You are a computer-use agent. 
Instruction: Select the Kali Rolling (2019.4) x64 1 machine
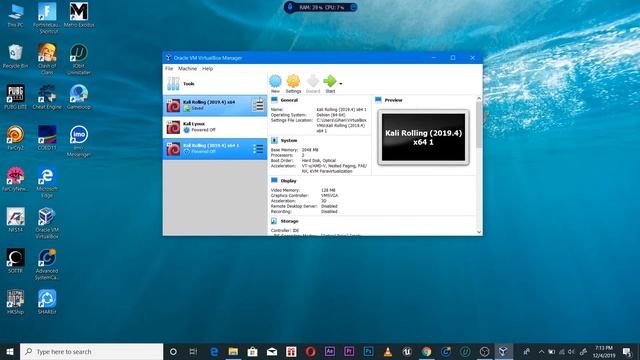[215, 149]
